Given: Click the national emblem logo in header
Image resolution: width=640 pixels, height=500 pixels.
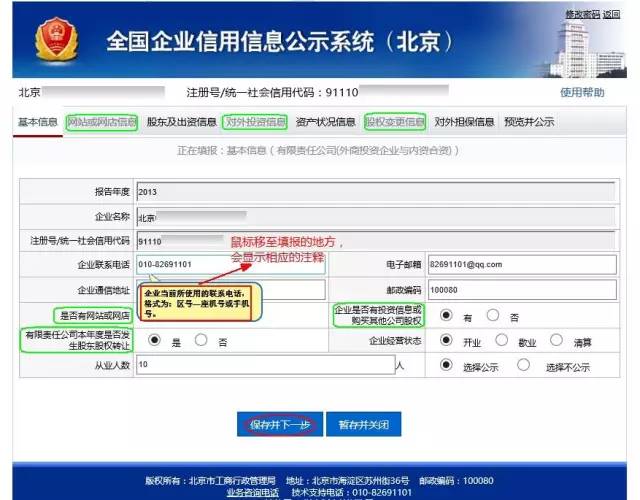Looking at the screenshot, I should 54,41.
